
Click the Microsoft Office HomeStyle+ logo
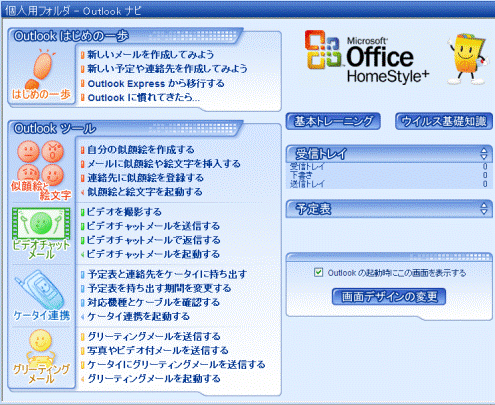367,57
